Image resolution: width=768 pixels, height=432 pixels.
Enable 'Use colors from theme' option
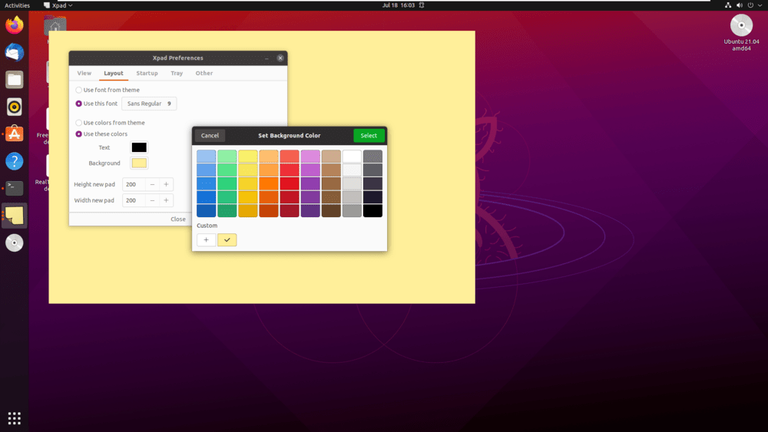80,122
